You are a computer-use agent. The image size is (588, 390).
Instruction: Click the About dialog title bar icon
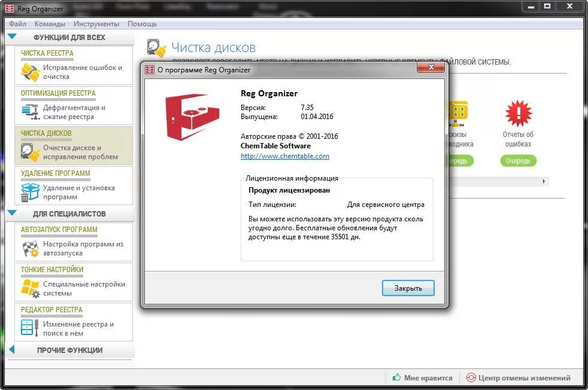point(150,69)
